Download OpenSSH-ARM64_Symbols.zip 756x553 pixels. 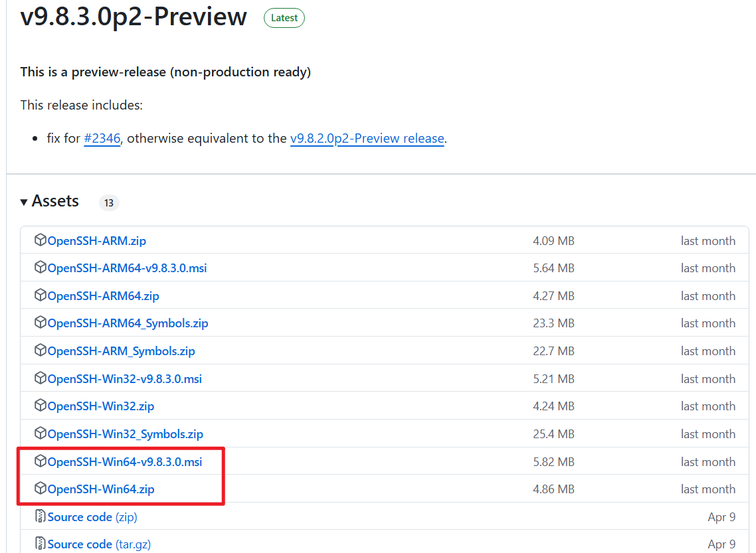pos(128,323)
